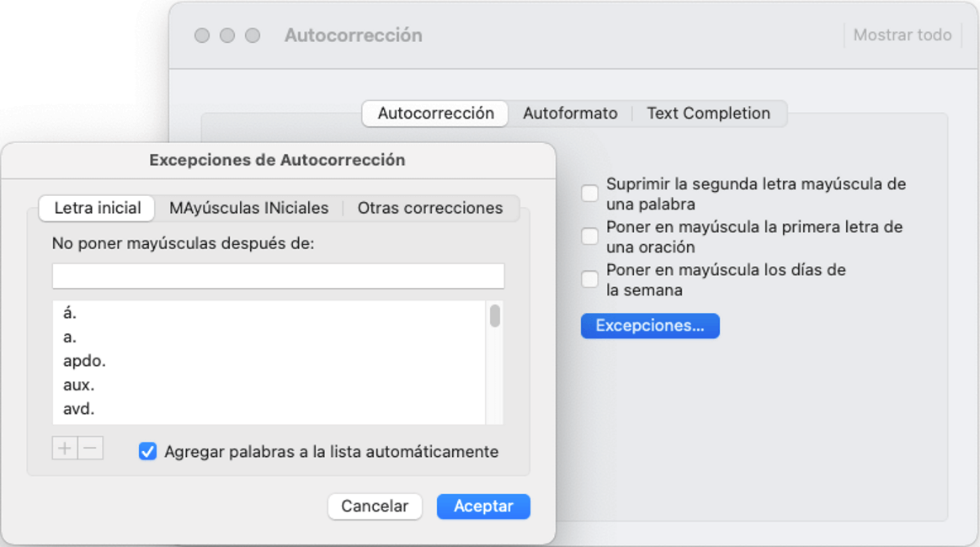Viewport: 980px width, 547px height.
Task: Open the Text Completion tab
Action: [x=708, y=114]
